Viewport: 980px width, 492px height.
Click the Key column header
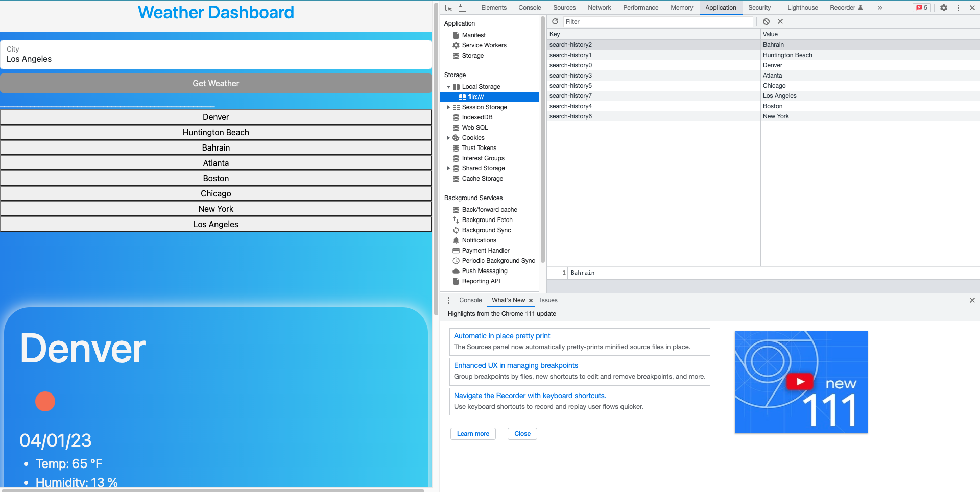click(x=654, y=34)
